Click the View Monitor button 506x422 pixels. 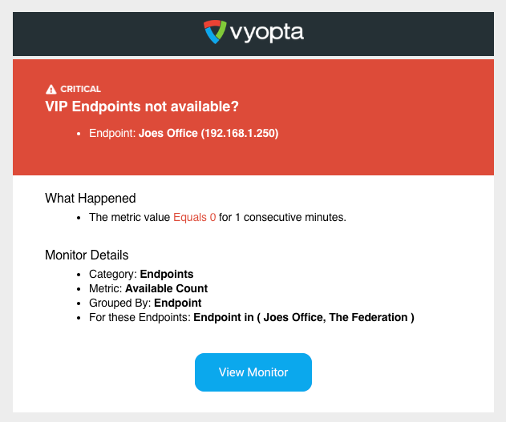[253, 372]
